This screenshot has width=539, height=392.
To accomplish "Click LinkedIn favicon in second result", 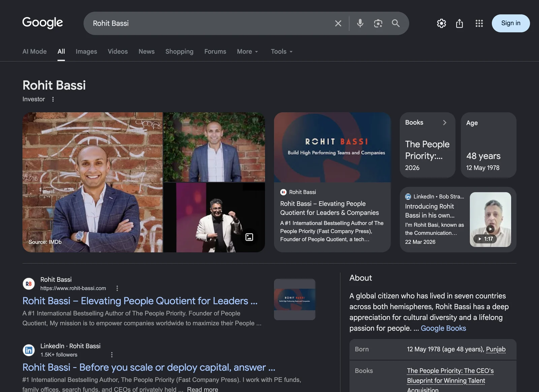I will coord(29,350).
